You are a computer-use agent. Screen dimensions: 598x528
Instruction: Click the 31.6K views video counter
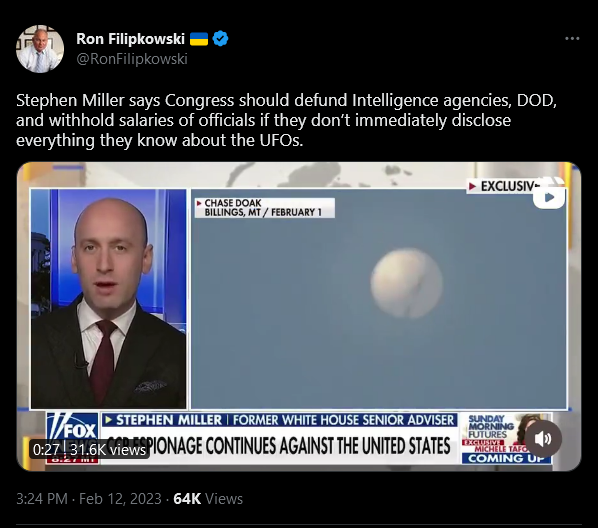(x=108, y=449)
